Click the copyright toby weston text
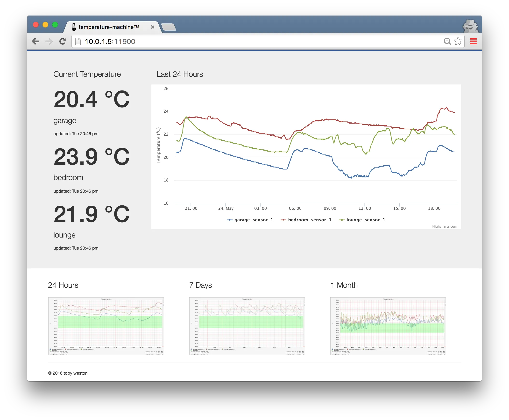The height and width of the screenshot is (420, 509). click(x=68, y=373)
